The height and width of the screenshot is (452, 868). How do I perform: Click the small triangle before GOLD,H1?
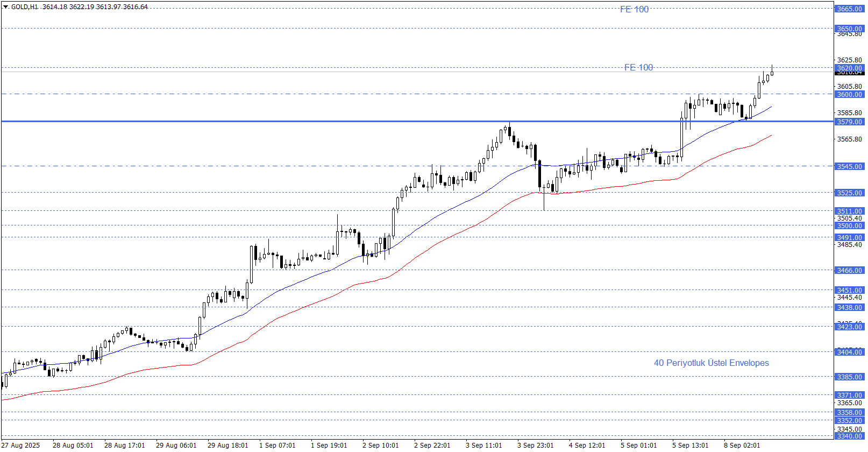click(x=5, y=7)
